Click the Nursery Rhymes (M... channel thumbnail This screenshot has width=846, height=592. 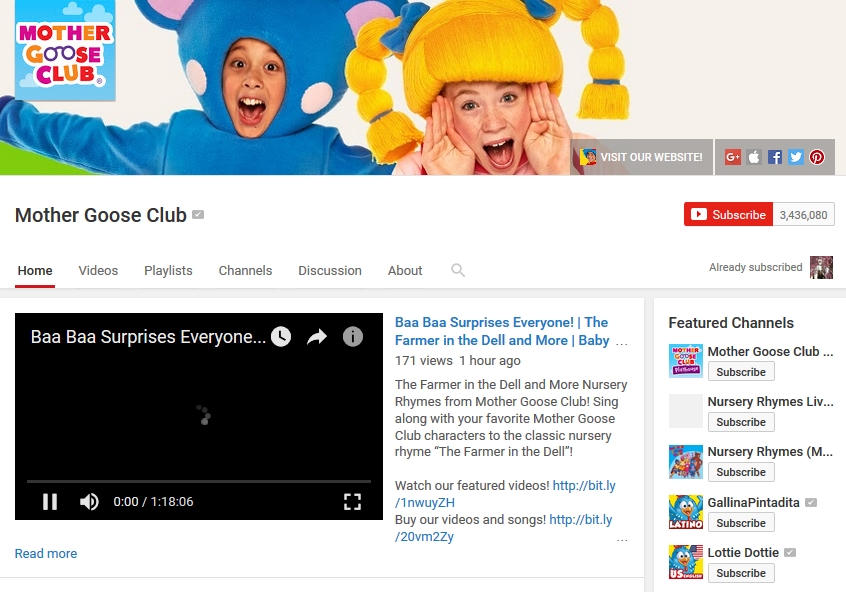tap(686, 462)
